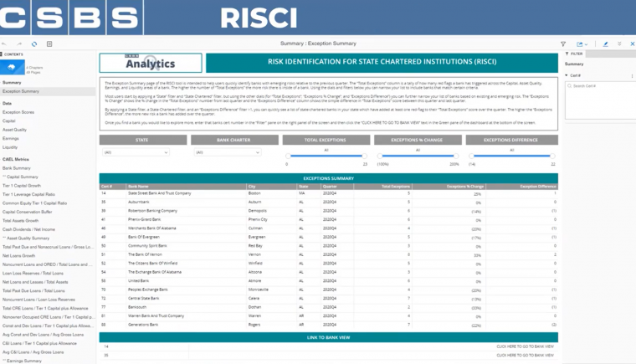Adjust the Total Exceptions right slider handle
Image resolution: width=636 pixels, height=364 pixels.
coord(364,156)
